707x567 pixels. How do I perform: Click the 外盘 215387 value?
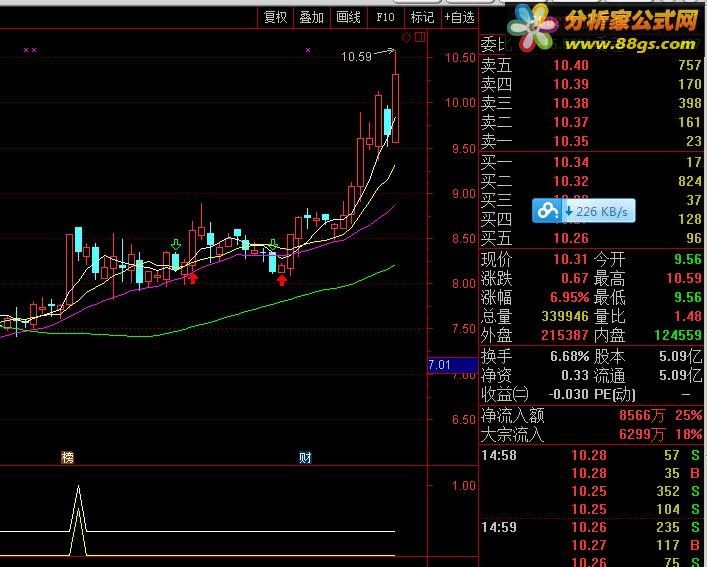coord(565,335)
